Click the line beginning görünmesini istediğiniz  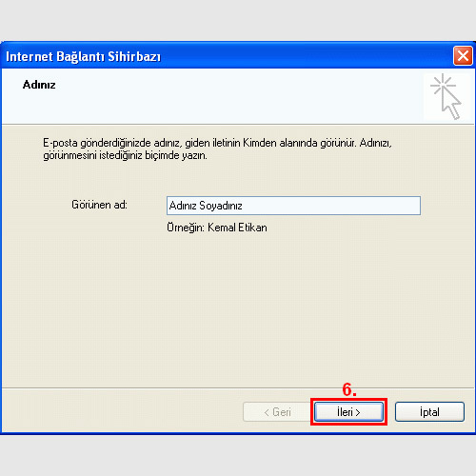coord(125,156)
